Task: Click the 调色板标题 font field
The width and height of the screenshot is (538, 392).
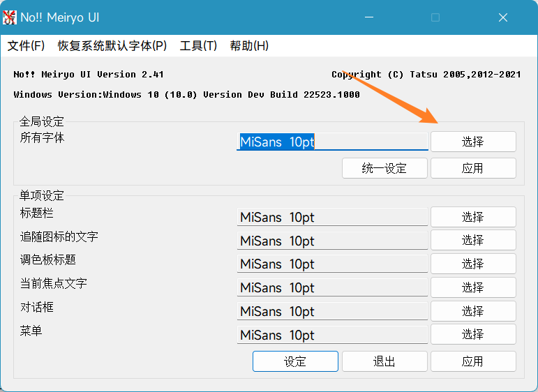Action: pyautogui.click(x=332, y=264)
